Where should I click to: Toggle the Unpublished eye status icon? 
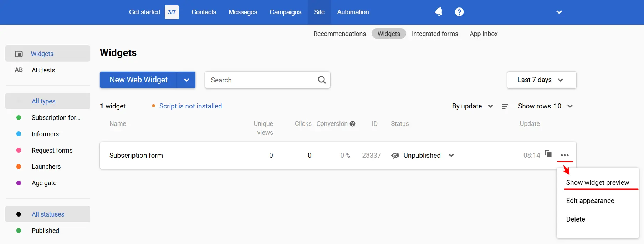point(395,156)
